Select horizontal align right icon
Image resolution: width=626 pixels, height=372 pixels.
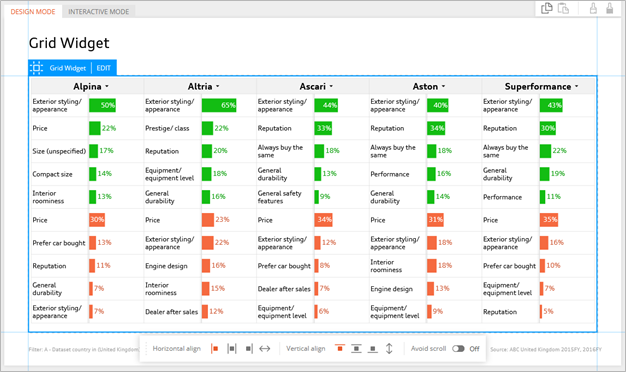pyautogui.click(x=249, y=348)
